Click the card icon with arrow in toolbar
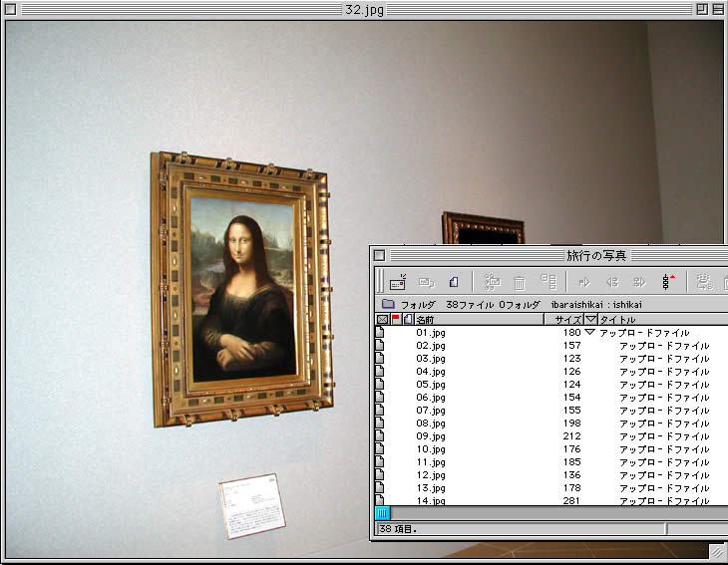Screen dimensions: 728x565 click(x=398, y=282)
